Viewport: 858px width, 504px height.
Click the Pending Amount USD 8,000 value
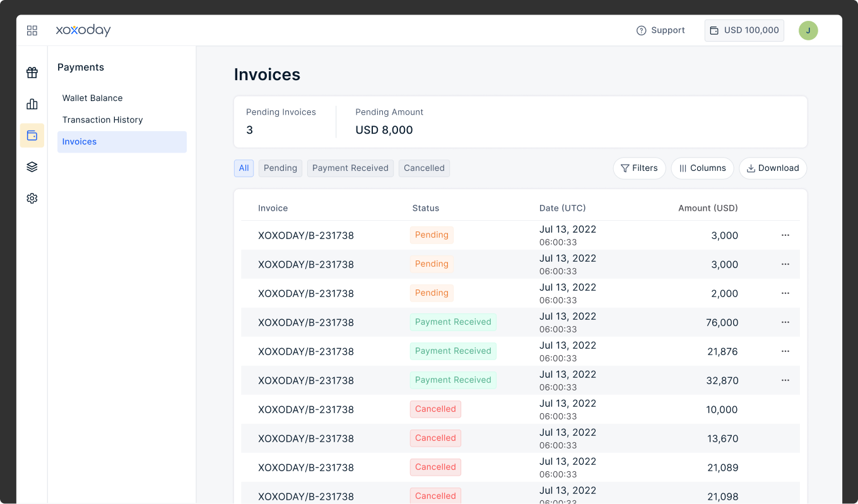[x=384, y=131]
